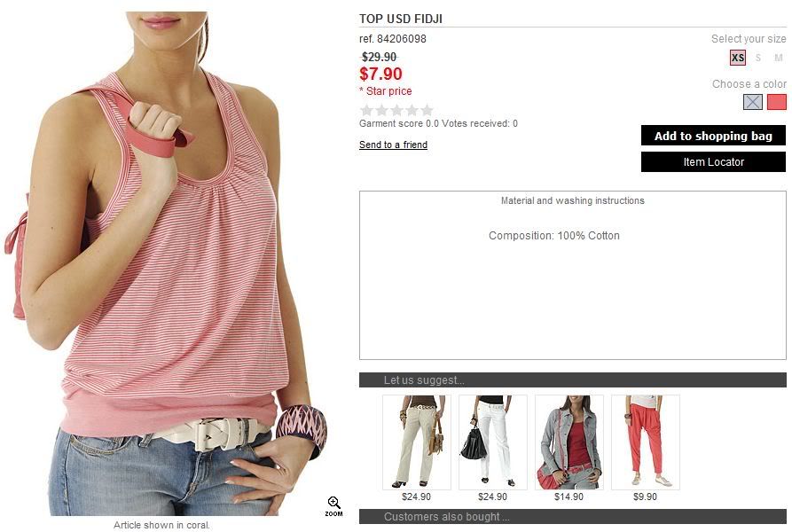Open the Send to a friend link
792x532 pixels.
(x=393, y=145)
